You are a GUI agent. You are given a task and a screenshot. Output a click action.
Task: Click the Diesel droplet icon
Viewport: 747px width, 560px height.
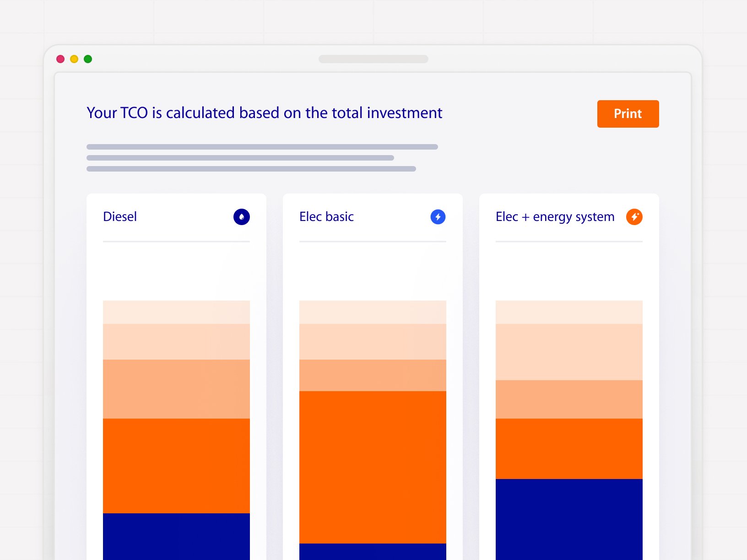(242, 217)
